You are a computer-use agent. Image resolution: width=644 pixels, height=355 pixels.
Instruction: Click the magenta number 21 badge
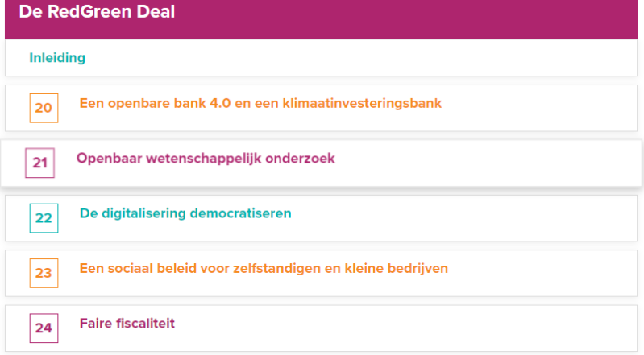[x=40, y=163]
